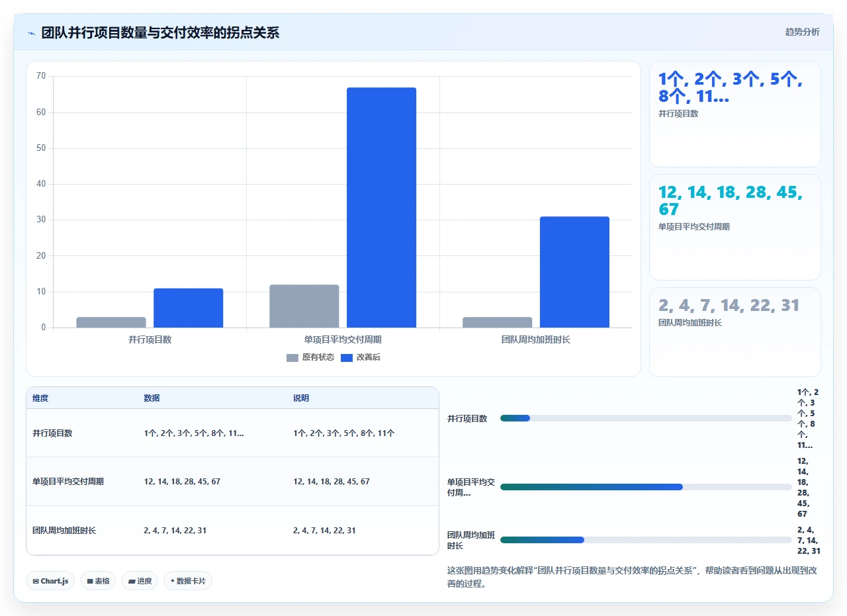Select the 单项目平均交付周期 table row label

tap(68, 482)
